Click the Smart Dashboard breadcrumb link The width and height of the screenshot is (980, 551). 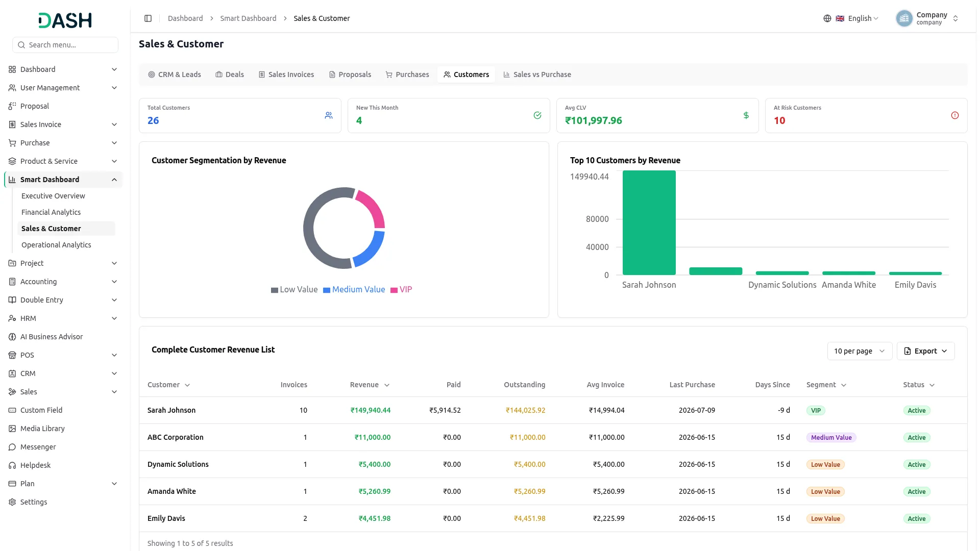coord(248,18)
